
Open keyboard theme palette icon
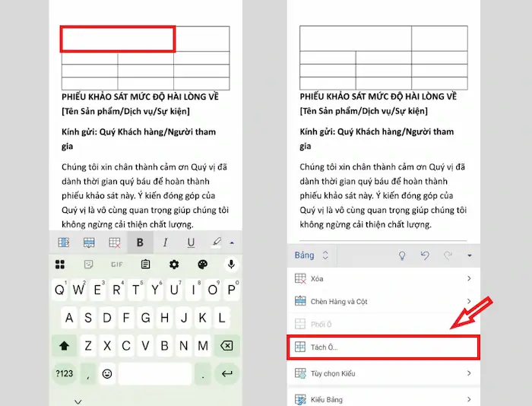[x=202, y=265]
